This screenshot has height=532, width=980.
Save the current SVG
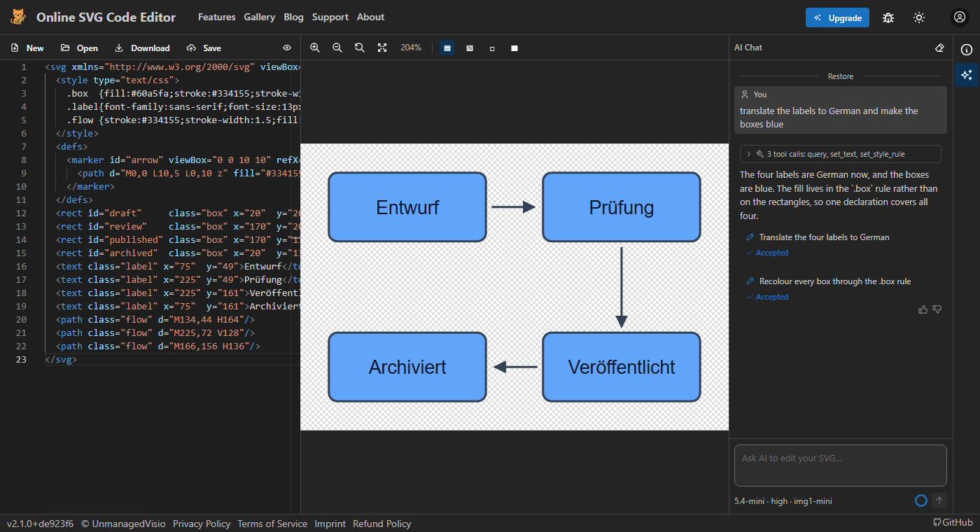point(204,48)
